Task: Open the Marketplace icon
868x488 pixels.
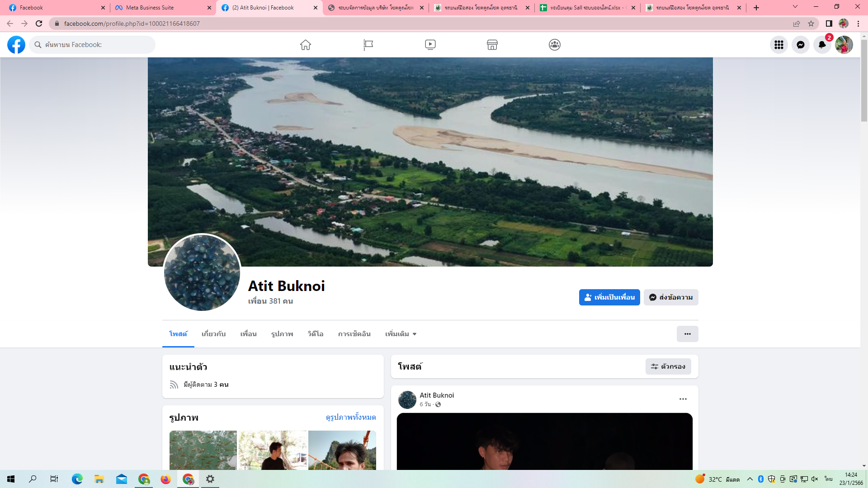Action: [492, 45]
